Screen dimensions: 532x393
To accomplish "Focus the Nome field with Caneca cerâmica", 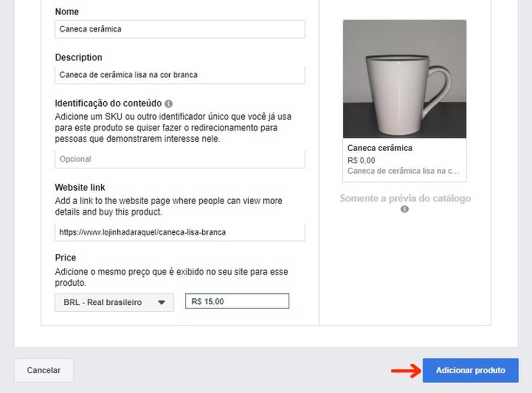I will pos(179,29).
